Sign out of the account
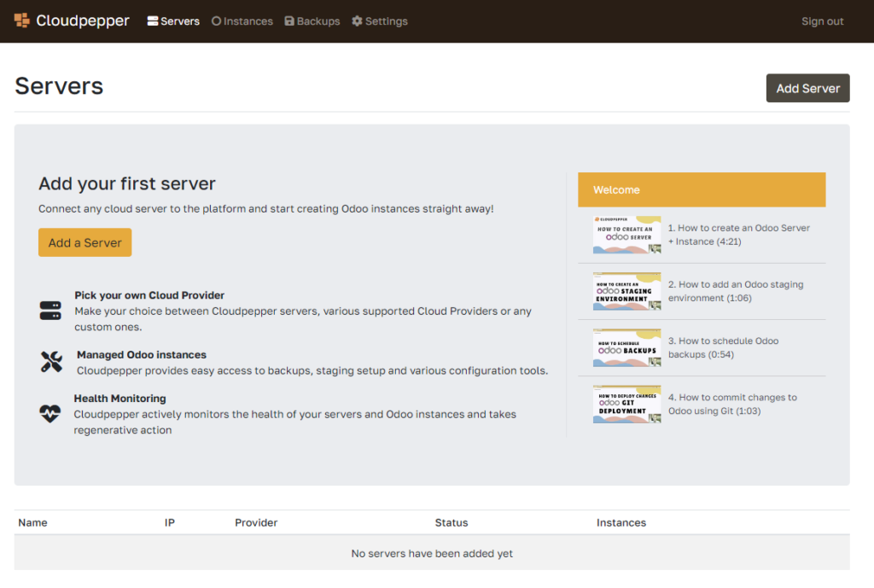Screen dimensions: 874x588 (822, 21)
